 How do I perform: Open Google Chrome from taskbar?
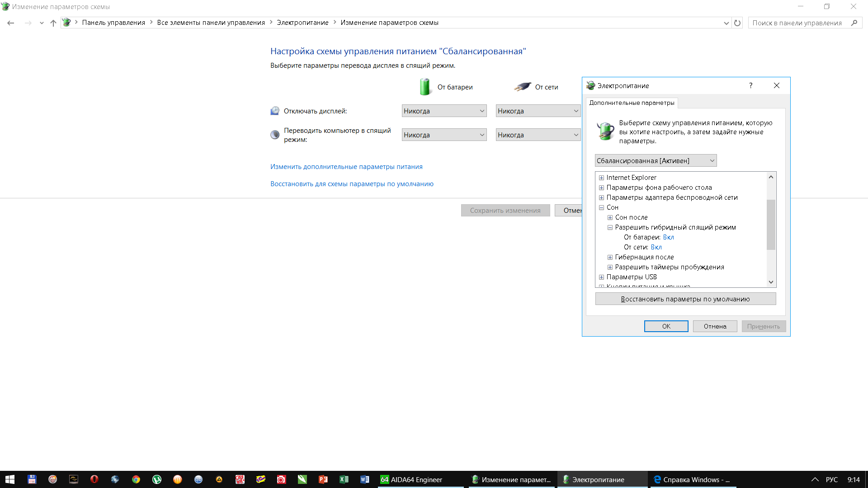136,479
